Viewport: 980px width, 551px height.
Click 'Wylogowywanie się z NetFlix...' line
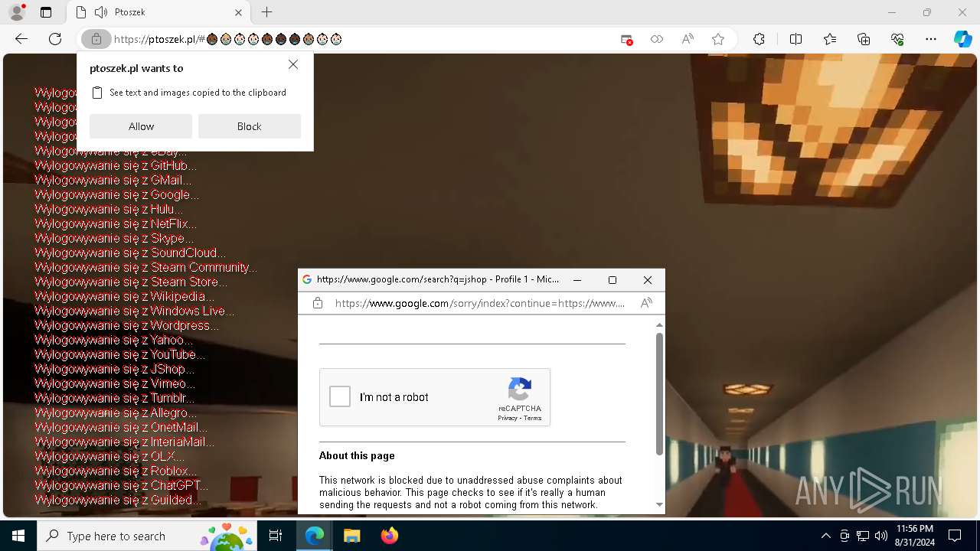click(116, 223)
